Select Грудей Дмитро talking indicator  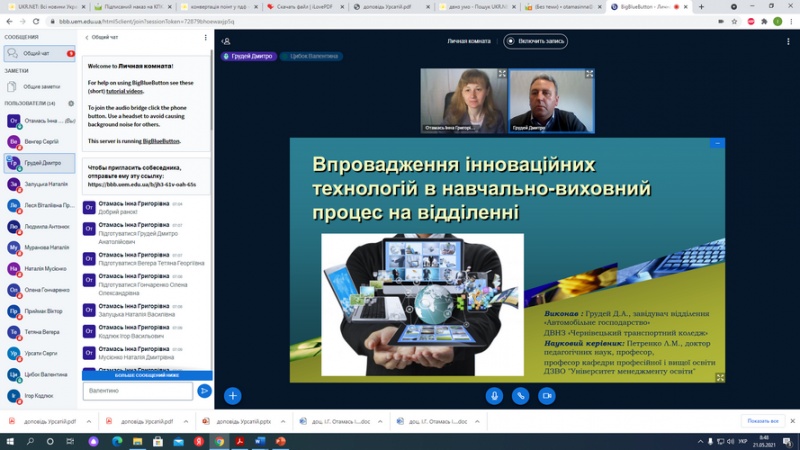coord(249,56)
